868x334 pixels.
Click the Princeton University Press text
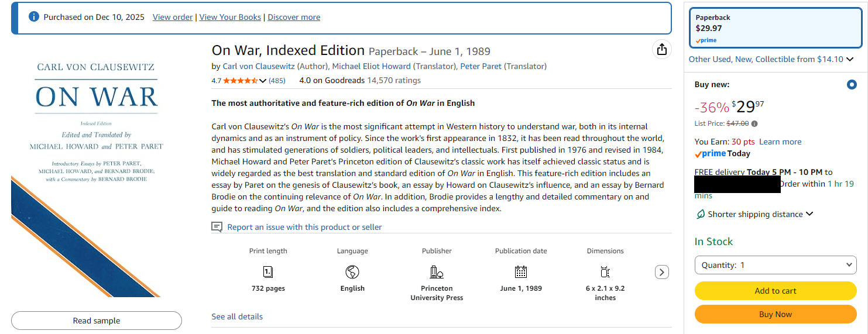(x=437, y=293)
